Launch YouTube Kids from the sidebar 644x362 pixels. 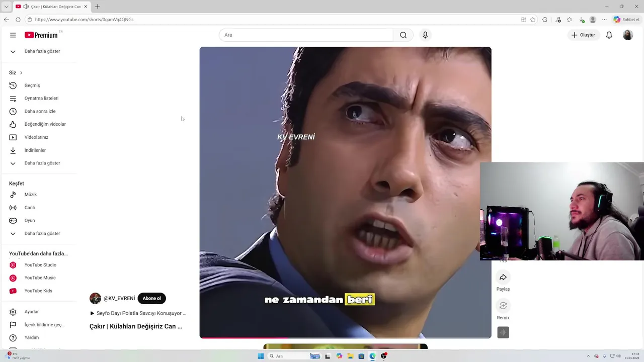(x=39, y=291)
